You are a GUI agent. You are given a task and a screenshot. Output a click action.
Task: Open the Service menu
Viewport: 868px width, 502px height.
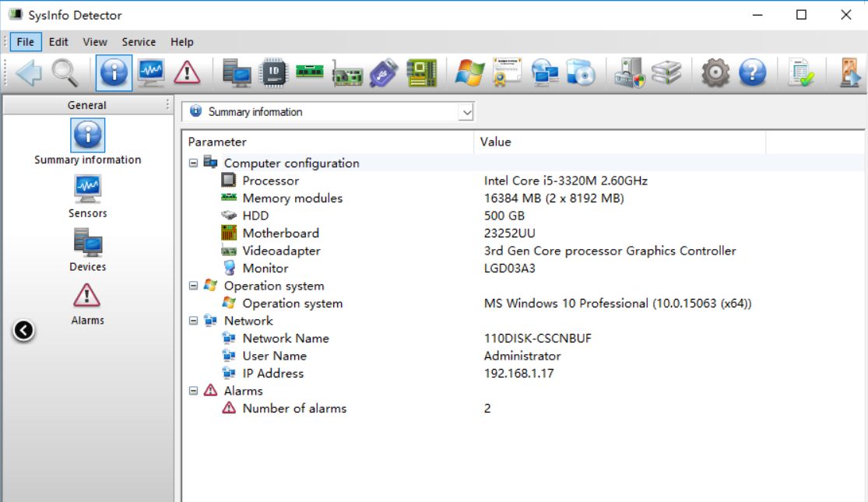tap(139, 42)
